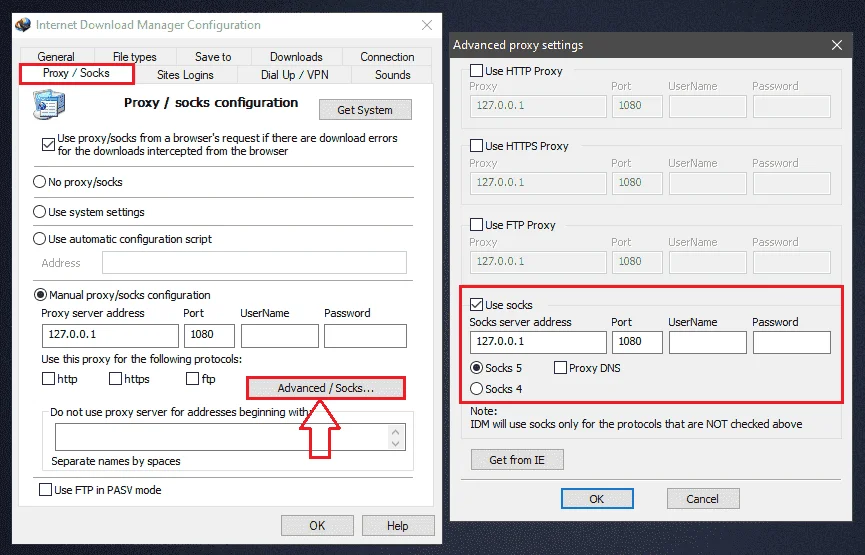Click the Socks UserName field
Image resolution: width=865 pixels, height=555 pixels.
click(708, 342)
